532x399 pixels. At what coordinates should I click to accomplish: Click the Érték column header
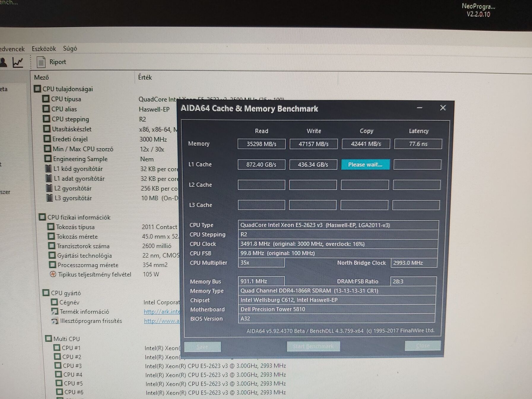(145, 77)
